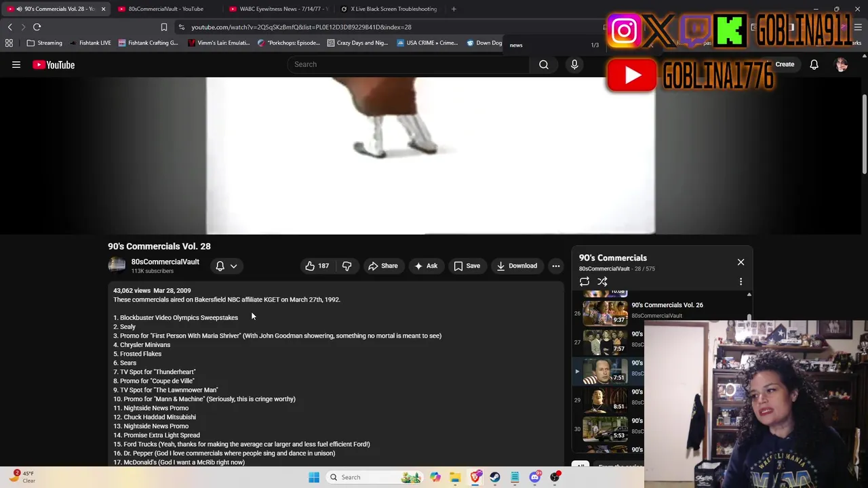The height and width of the screenshot is (488, 868).
Task: Open 80sCommercialVault channel name link
Action: [x=165, y=262]
